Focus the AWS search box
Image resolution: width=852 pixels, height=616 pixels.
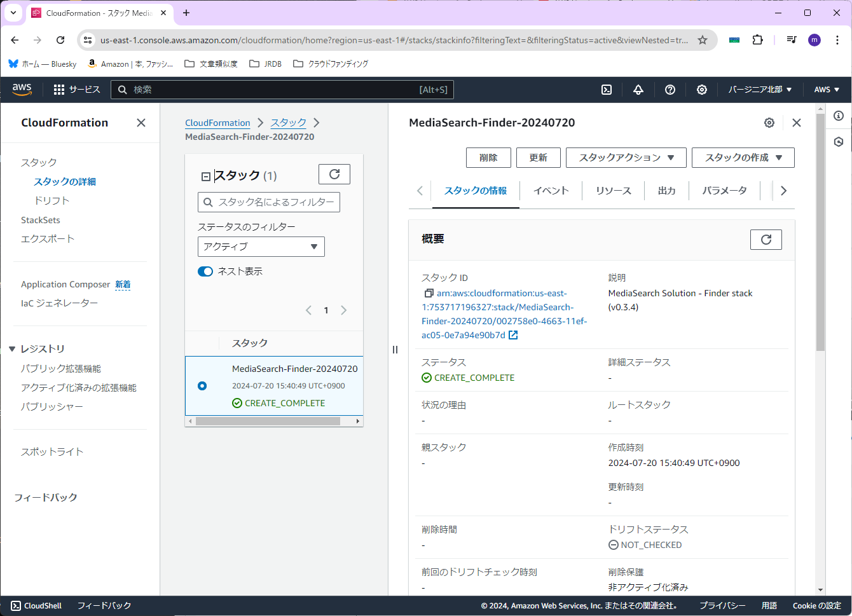pos(282,90)
